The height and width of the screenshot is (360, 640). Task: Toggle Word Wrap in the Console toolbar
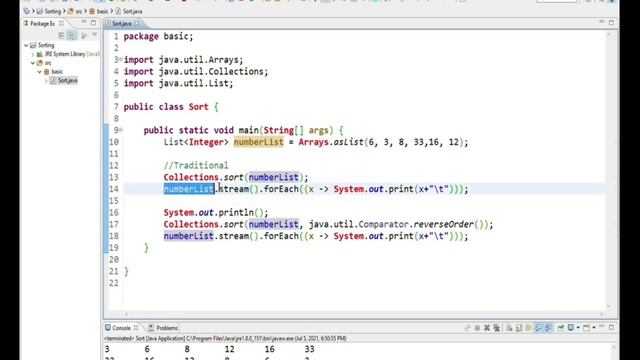point(529,328)
